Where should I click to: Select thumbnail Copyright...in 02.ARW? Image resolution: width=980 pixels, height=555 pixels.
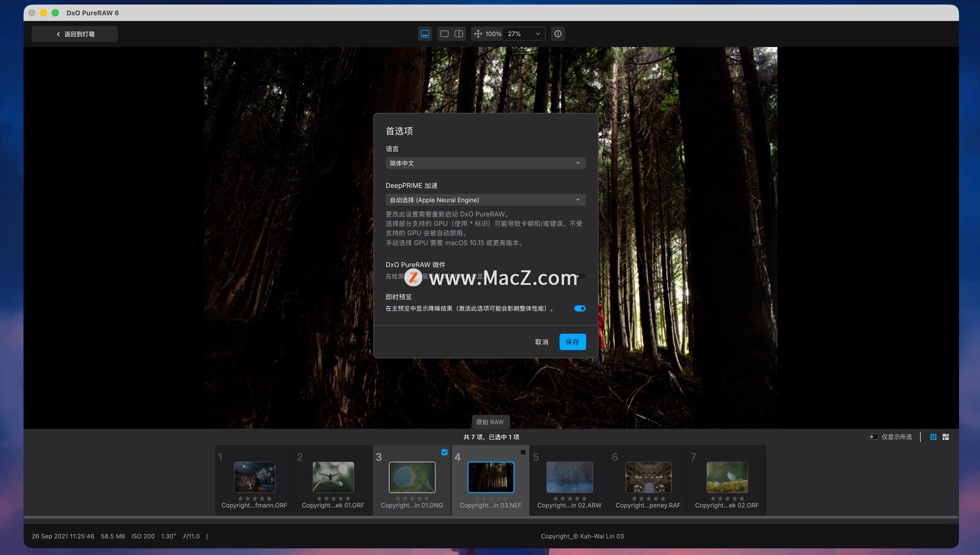coord(569,477)
